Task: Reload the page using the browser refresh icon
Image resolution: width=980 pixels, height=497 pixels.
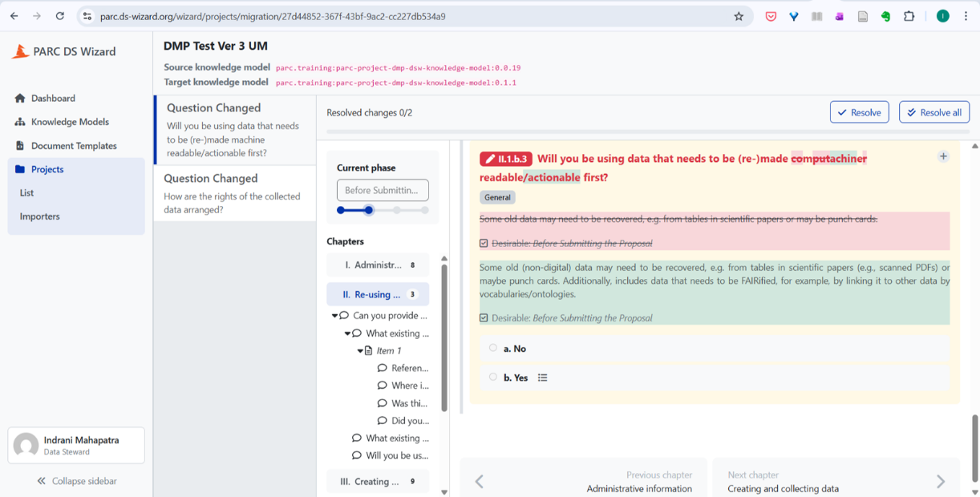Action: pos(60,16)
